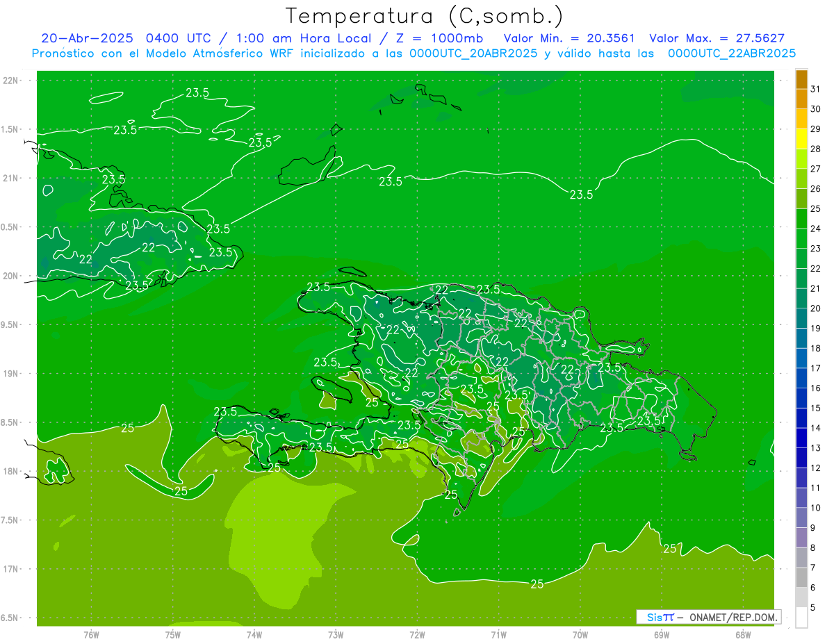Click the "68W" longitude axis label
The image size is (834, 644).
click(743, 634)
